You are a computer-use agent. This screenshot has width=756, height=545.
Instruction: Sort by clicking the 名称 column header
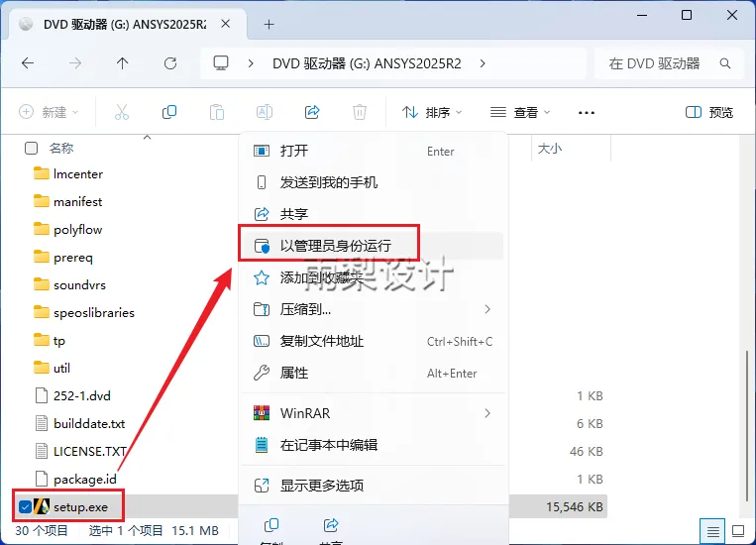pos(61,148)
